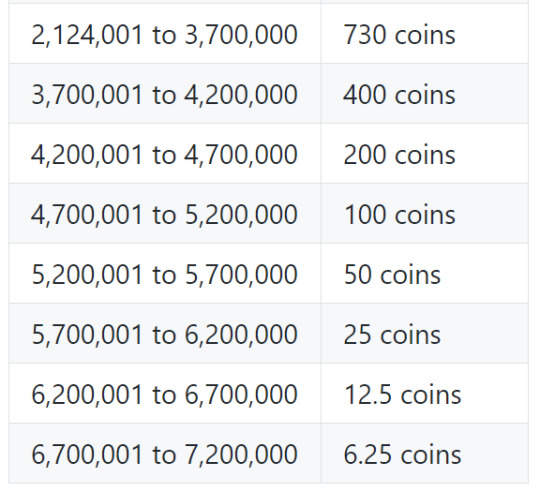Click the number 7,200,000 in last row
Viewport: 540px width, 492px height.
(241, 455)
